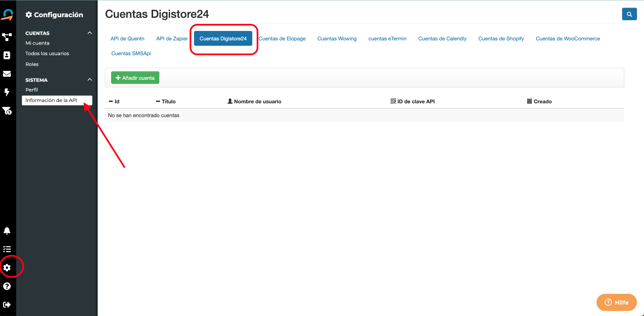
Task: Click the blue search button
Action: 629,14
